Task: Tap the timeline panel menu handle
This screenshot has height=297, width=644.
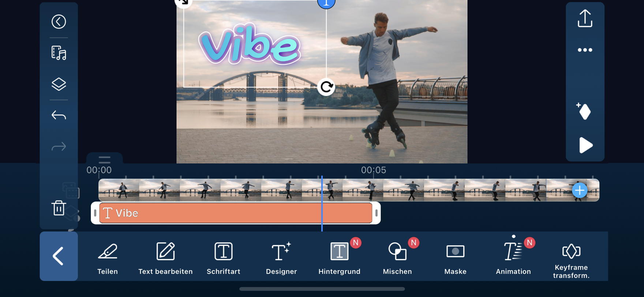Action: [104, 159]
